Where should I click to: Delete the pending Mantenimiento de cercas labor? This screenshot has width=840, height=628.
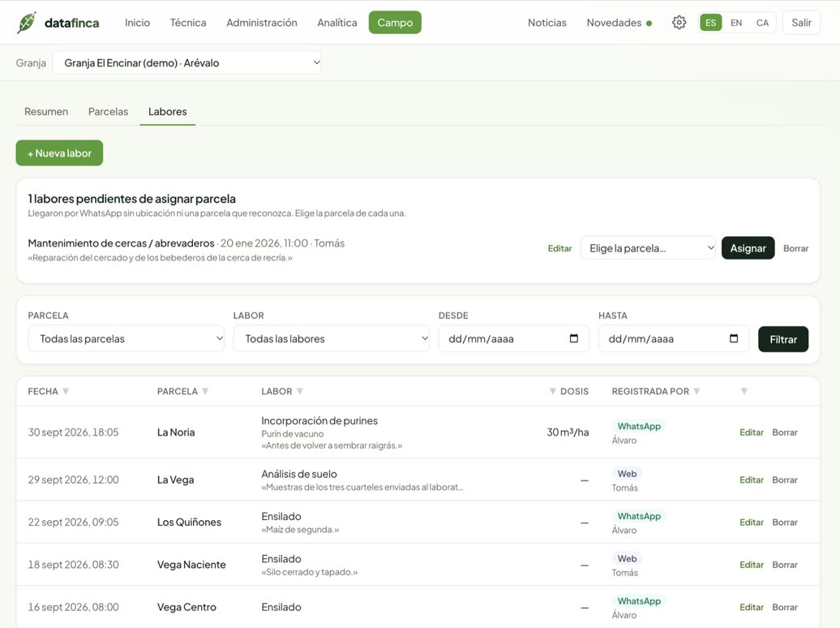point(795,248)
